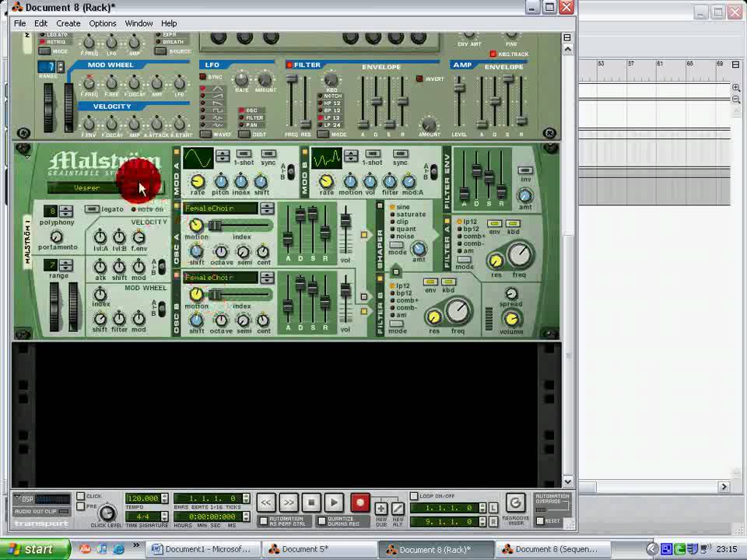The image size is (747, 560).
Task: Check Automation As Perf Ctrl
Action: pyautogui.click(x=263, y=521)
